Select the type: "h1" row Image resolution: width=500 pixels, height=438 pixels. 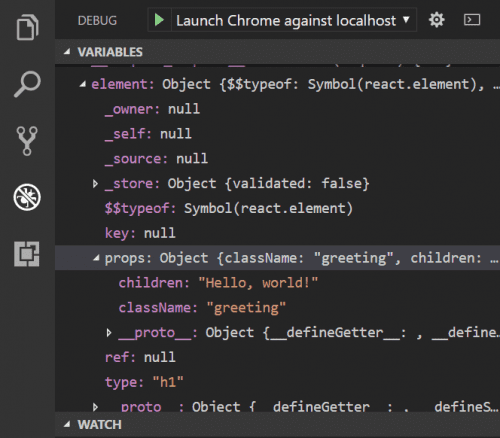277,382
